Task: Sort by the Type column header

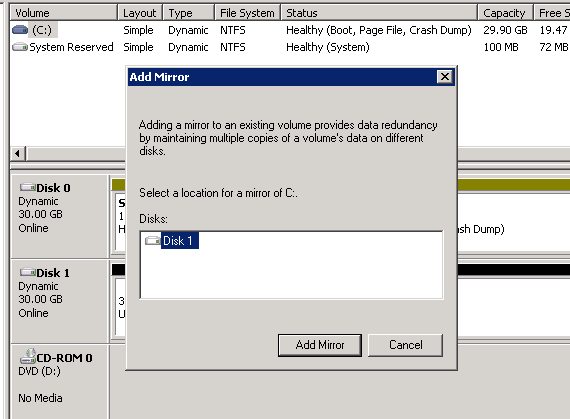Action: 189,13
